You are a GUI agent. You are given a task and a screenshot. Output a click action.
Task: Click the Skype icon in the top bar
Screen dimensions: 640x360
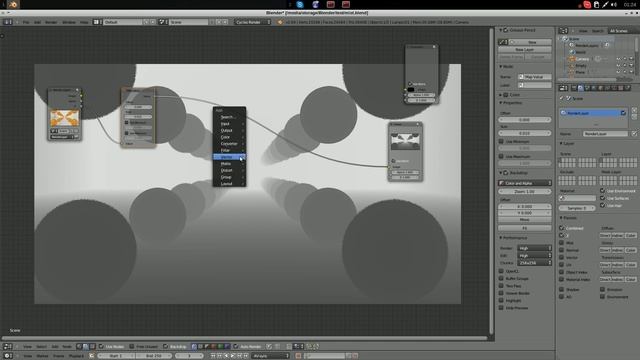pos(300,4)
